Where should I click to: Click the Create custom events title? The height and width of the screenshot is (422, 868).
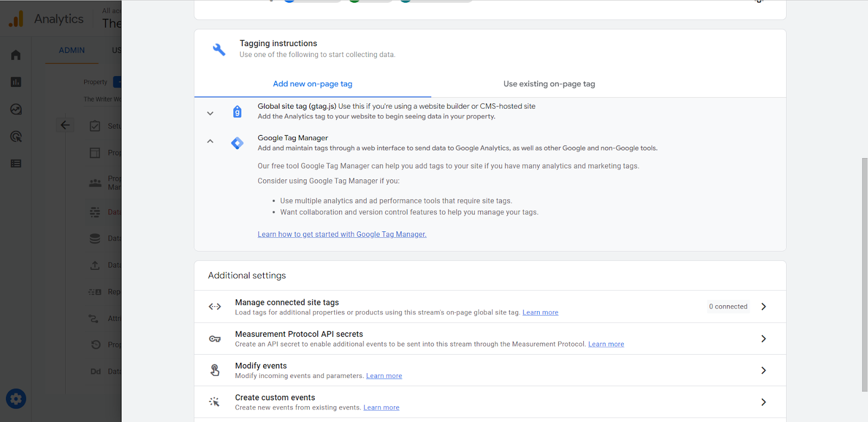tap(275, 398)
